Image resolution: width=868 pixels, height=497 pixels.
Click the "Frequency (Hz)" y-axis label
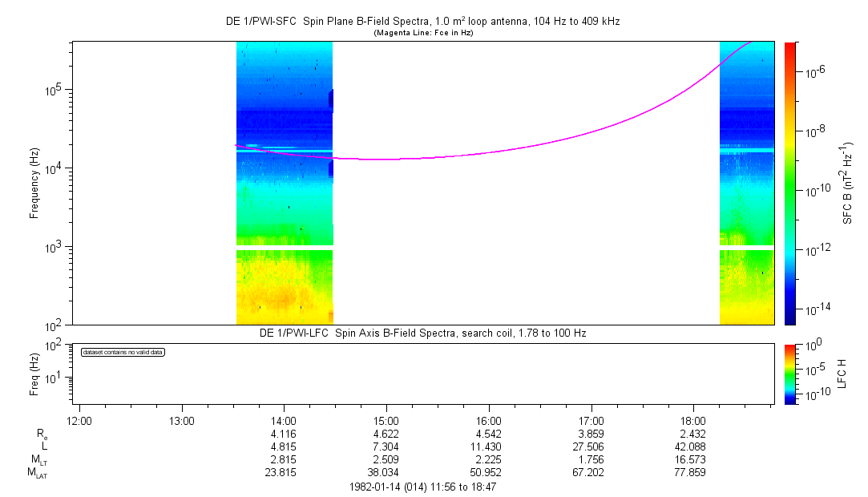click(x=34, y=183)
